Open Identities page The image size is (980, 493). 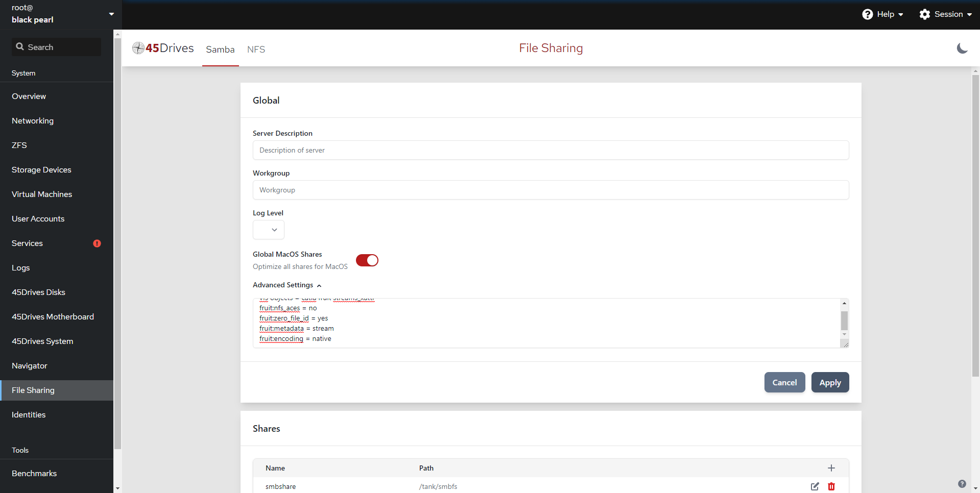point(57,415)
